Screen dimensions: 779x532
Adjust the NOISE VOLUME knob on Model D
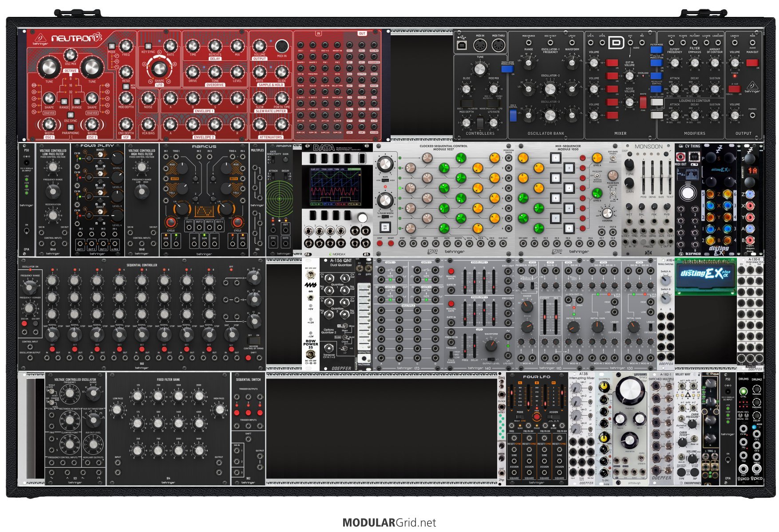(x=629, y=102)
